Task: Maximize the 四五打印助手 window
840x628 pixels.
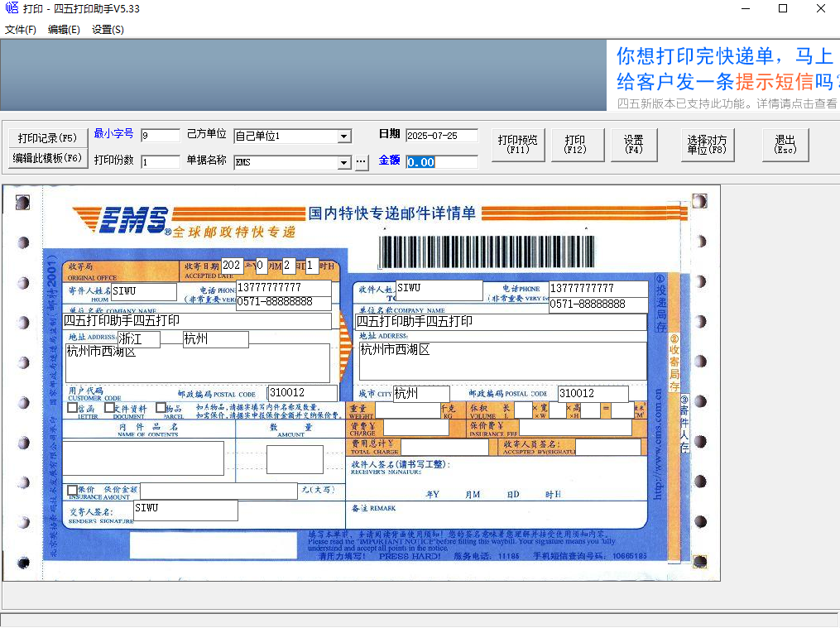Action: click(x=783, y=8)
